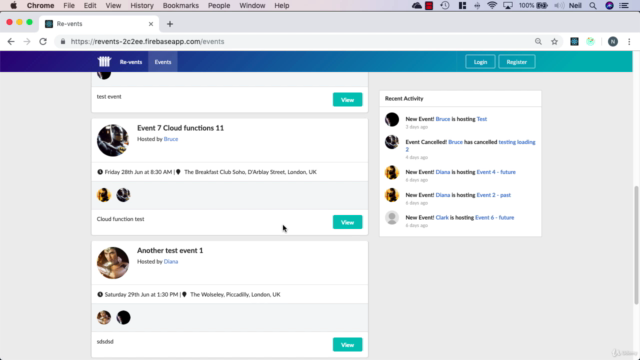
Task: Open host Bruce link under Event 7
Action: [x=171, y=139]
